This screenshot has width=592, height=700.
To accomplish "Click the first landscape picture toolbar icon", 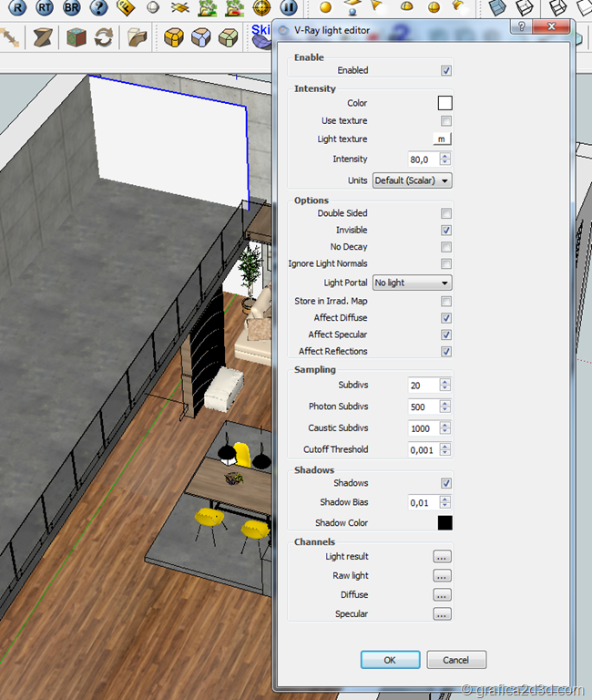I will pyautogui.click(x=208, y=7).
